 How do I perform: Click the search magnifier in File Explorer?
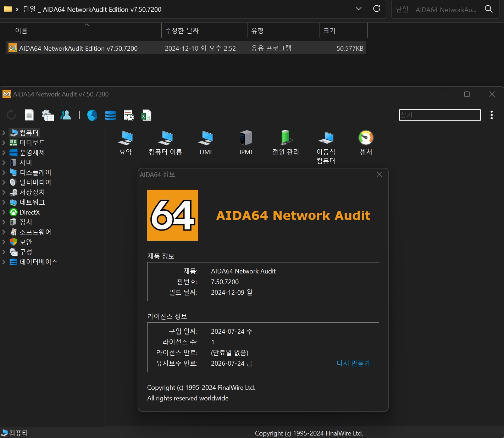pos(489,9)
